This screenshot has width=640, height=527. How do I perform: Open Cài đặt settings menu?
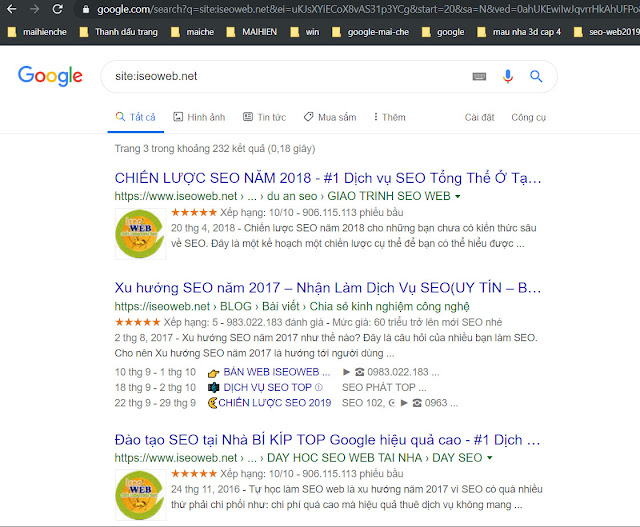[x=479, y=118]
